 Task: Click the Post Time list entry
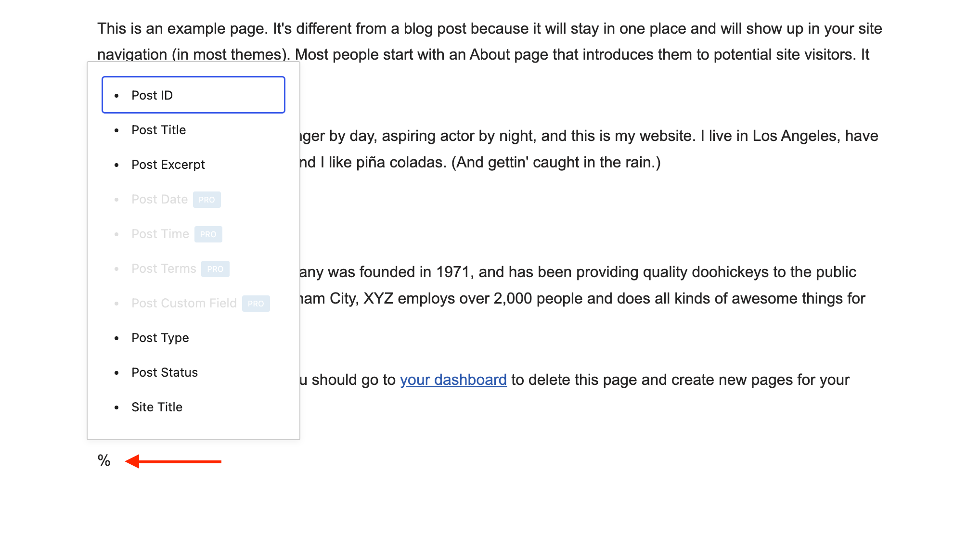point(160,234)
